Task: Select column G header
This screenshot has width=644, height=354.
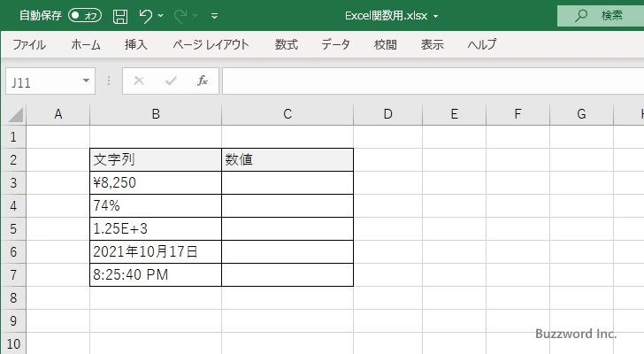Action: pos(581,114)
